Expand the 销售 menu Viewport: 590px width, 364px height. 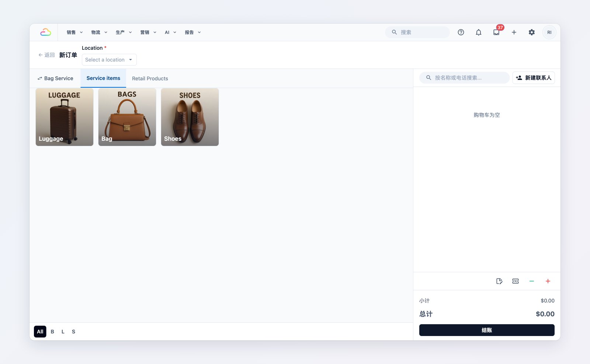[x=75, y=32]
